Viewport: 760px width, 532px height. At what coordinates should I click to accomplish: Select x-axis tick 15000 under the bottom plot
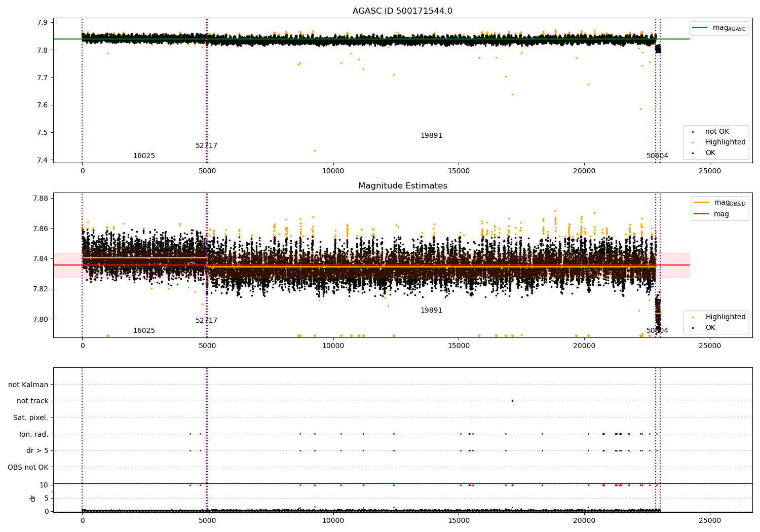459,520
